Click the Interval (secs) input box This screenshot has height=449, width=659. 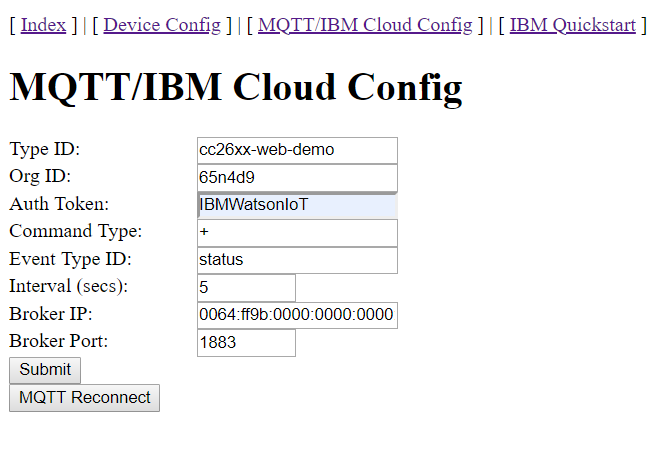246,287
